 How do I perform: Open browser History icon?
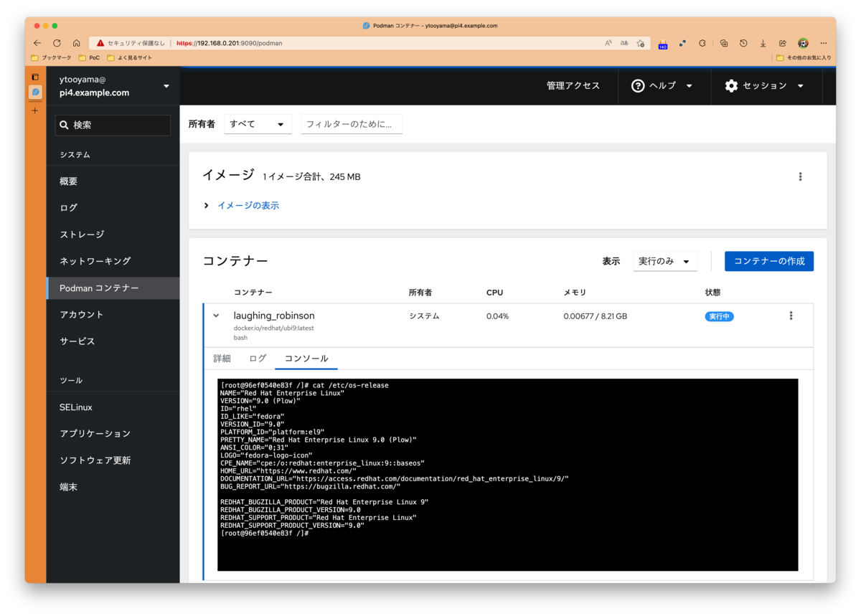[x=743, y=43]
